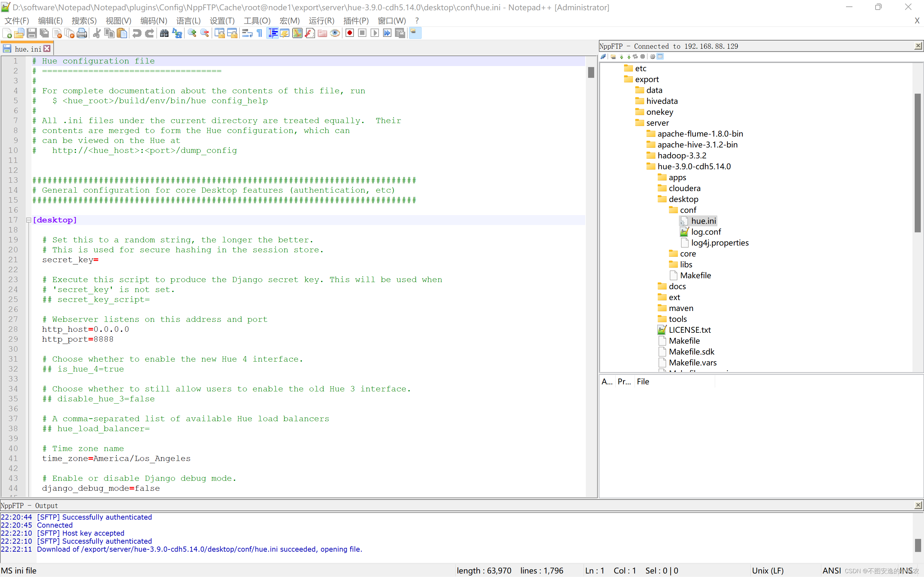
Task: Click the editor vertical scrollbar thumb
Action: pyautogui.click(x=591, y=72)
